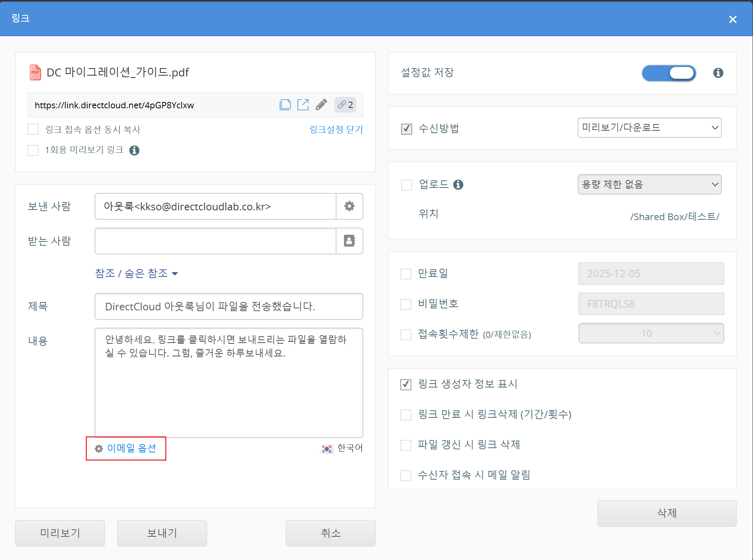
Task: Click the link count badge icon
Action: coord(345,105)
